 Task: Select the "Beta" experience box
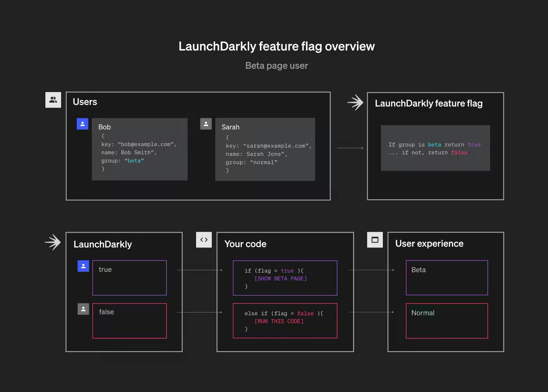(x=447, y=278)
